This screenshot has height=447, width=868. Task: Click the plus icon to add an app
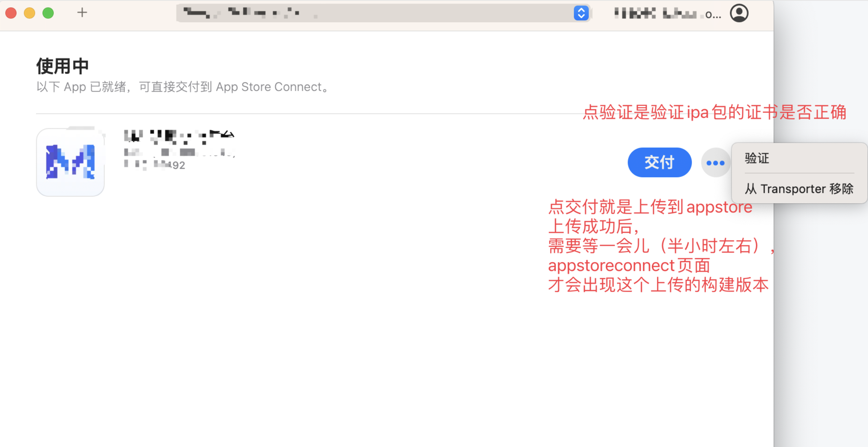tap(82, 13)
